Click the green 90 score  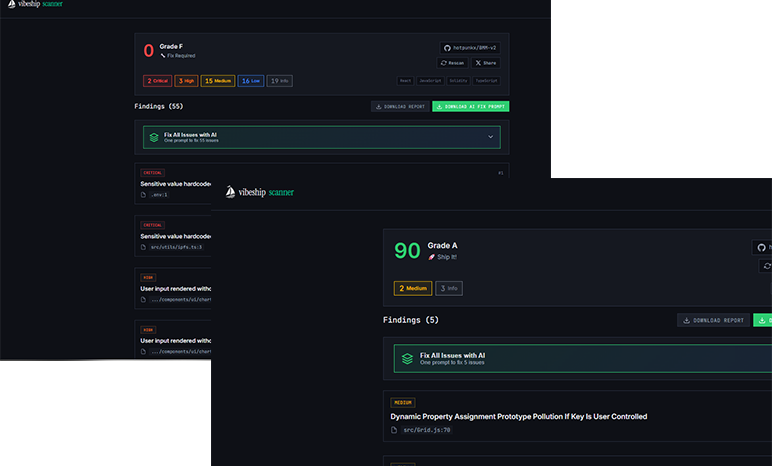click(407, 251)
